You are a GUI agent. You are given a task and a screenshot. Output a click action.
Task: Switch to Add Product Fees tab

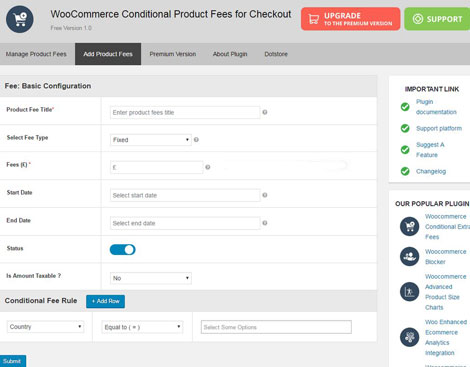tap(108, 54)
